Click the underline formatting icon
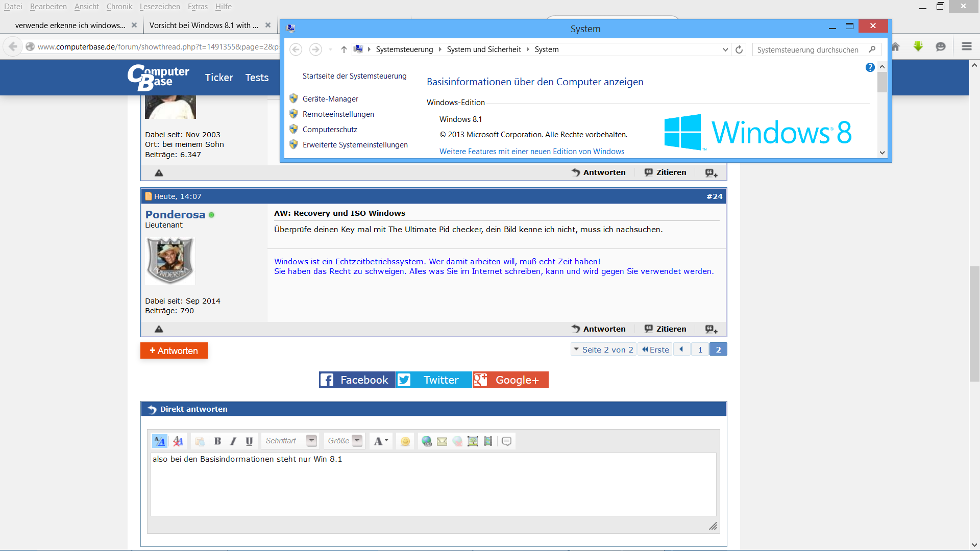Image resolution: width=980 pixels, height=551 pixels. point(249,441)
